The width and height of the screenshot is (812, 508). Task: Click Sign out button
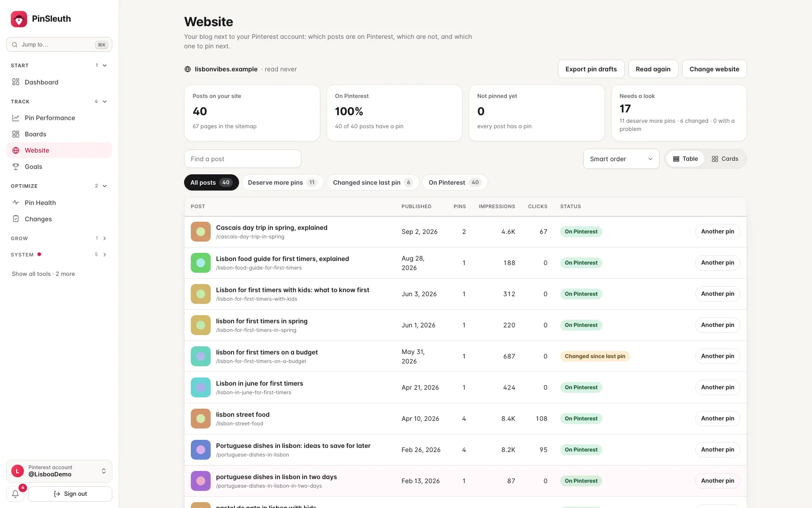[x=70, y=494]
